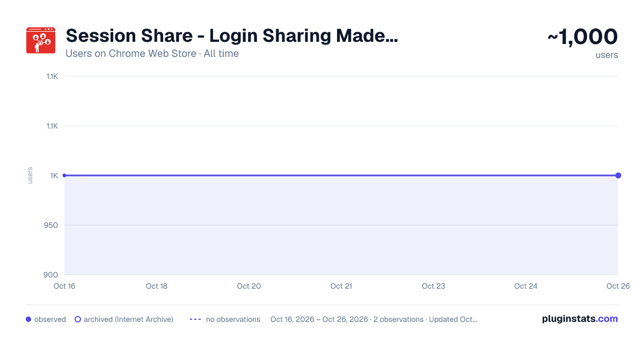
Task: Click the Oct 23 x-axis label
Action: (x=434, y=286)
